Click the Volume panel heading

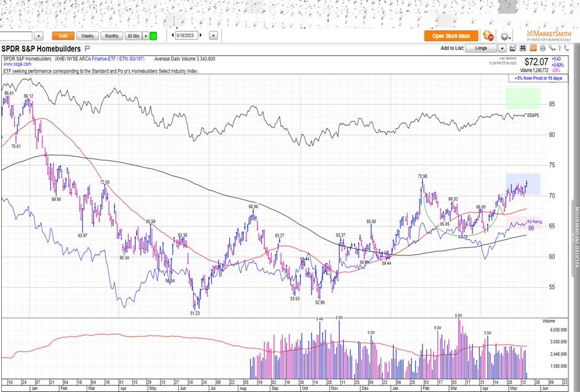tap(549, 321)
